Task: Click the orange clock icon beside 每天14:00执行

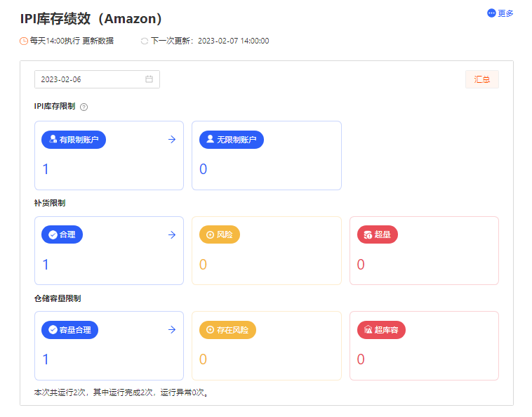Action: tap(23, 41)
